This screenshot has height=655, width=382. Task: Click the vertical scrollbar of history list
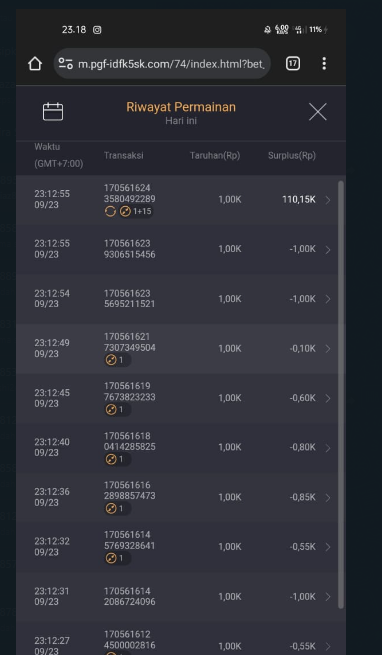pyautogui.click(x=341, y=394)
